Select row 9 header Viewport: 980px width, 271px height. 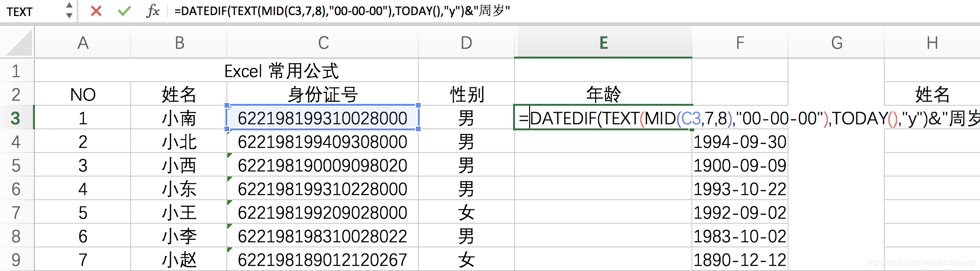coord(17,259)
